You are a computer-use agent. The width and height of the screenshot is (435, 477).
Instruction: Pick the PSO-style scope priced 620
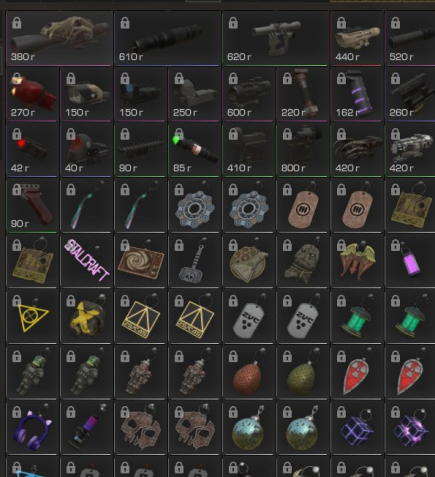pyautogui.click(x=276, y=38)
